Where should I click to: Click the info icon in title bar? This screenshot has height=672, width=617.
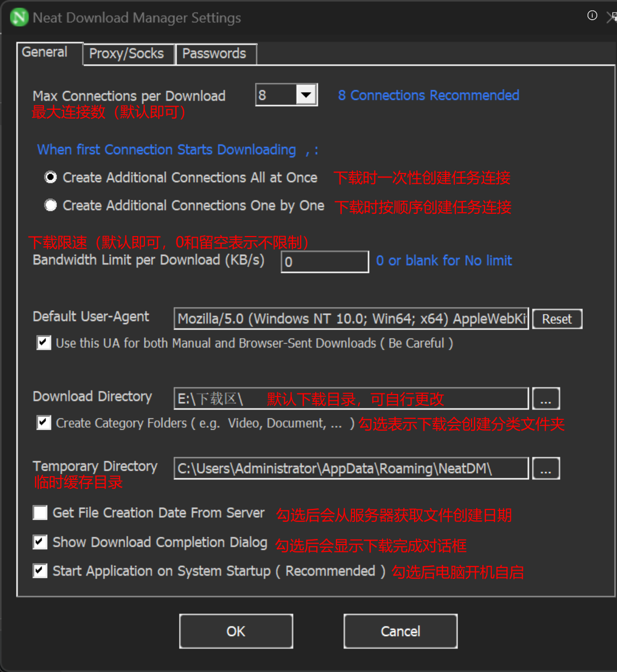(592, 16)
